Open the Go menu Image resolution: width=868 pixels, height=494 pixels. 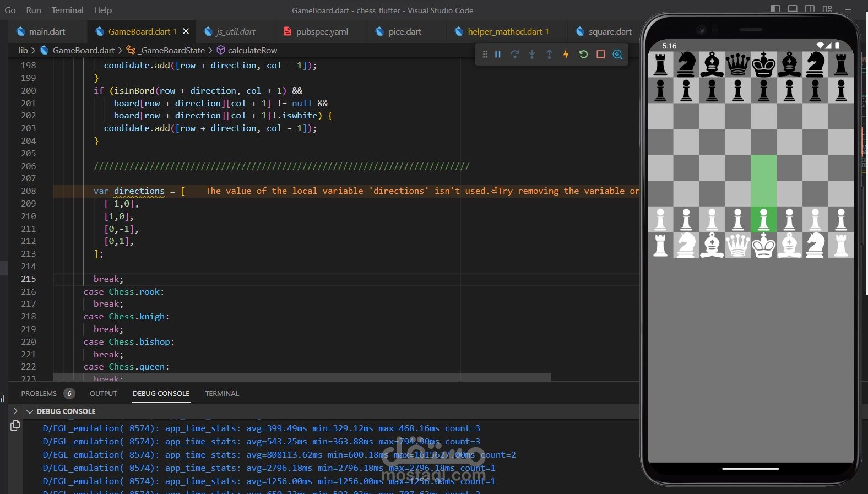10,10
